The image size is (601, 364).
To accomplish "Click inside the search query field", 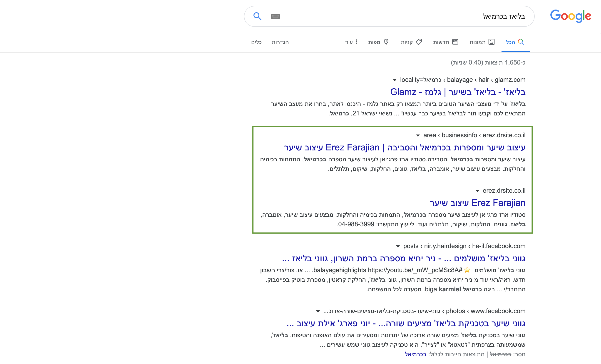I will [402, 16].
